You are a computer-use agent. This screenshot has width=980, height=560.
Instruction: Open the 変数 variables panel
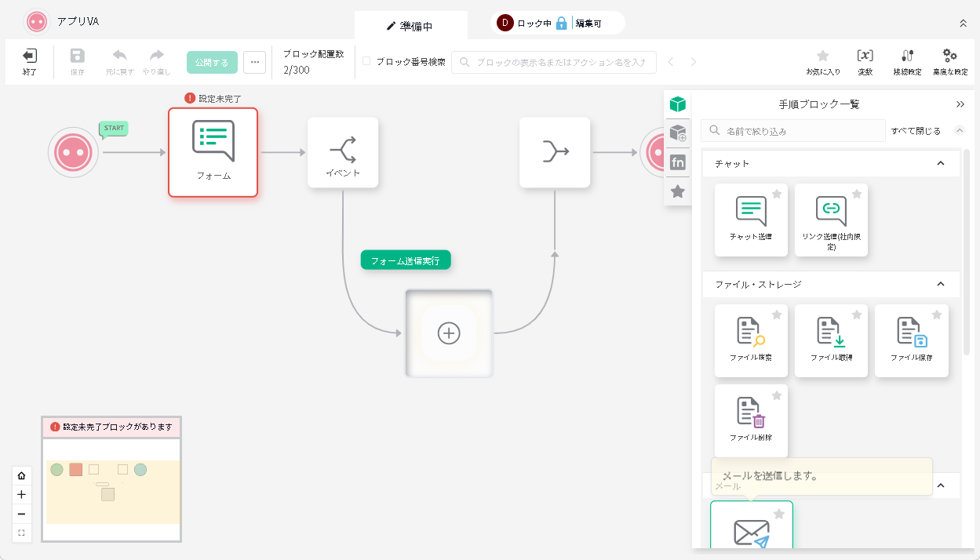click(x=865, y=61)
